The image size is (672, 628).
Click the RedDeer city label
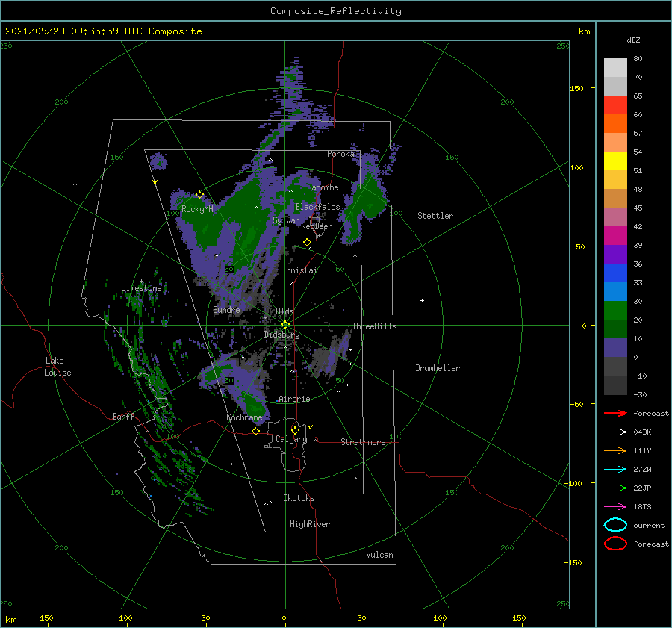pyautogui.click(x=317, y=226)
